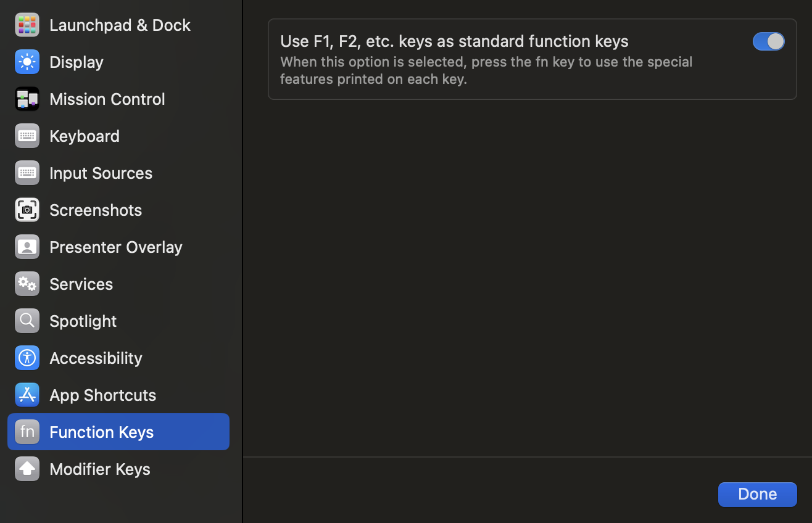Click the App Shortcuts icon
Image resolution: width=812 pixels, height=523 pixels.
27,395
